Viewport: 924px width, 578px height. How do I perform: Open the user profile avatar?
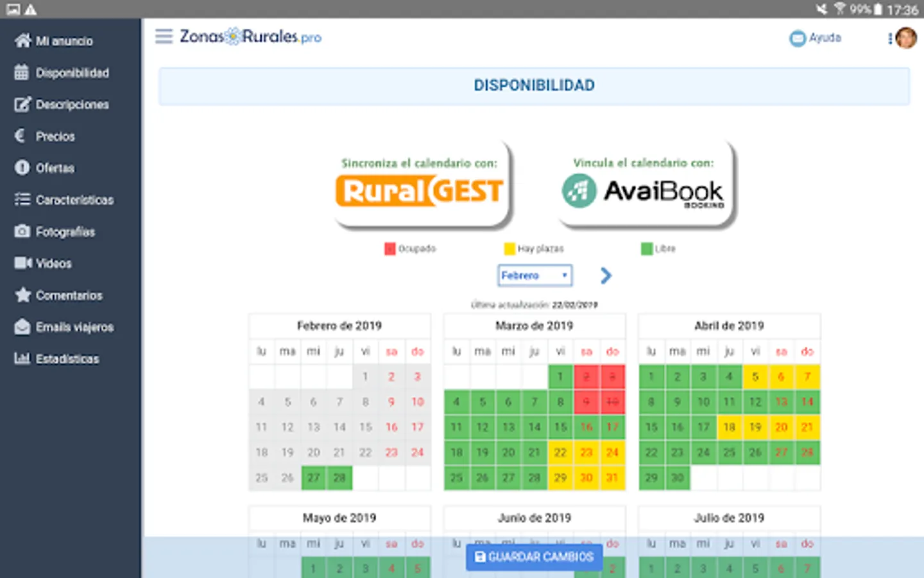click(x=905, y=38)
